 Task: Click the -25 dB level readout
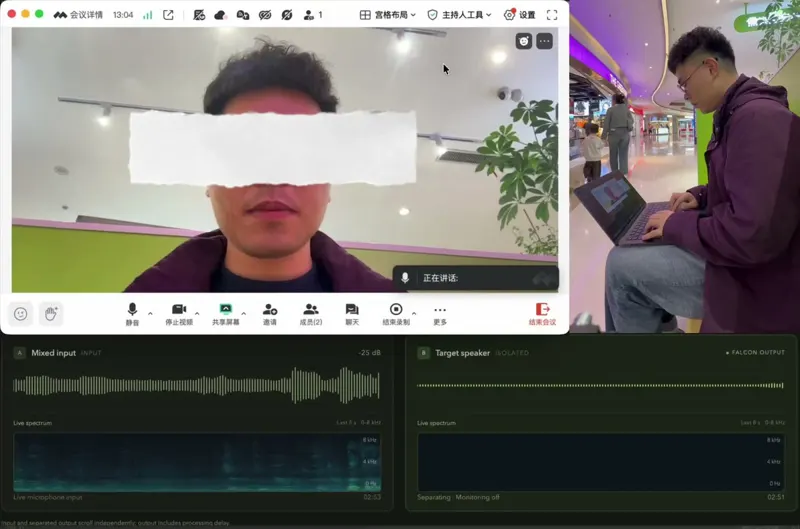[369, 352]
